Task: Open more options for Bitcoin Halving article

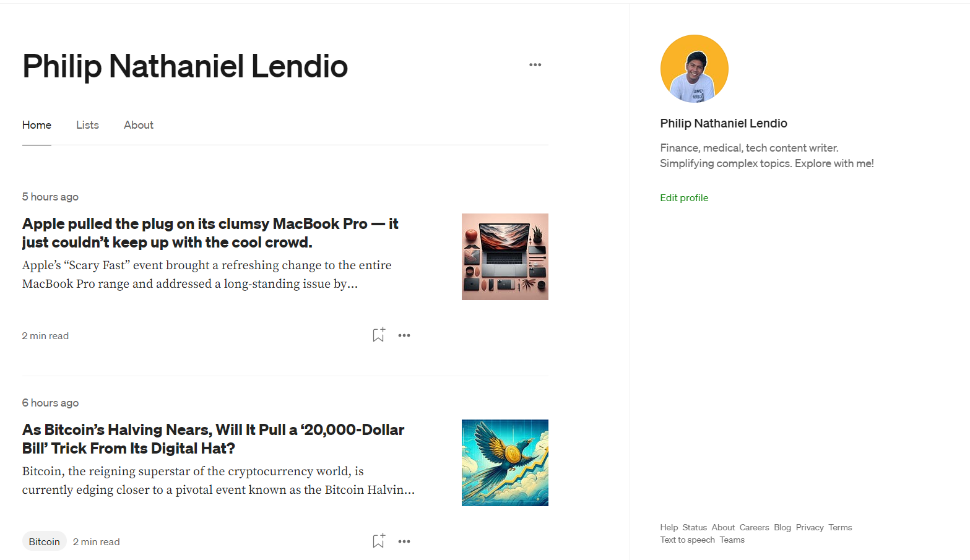Action: point(404,541)
